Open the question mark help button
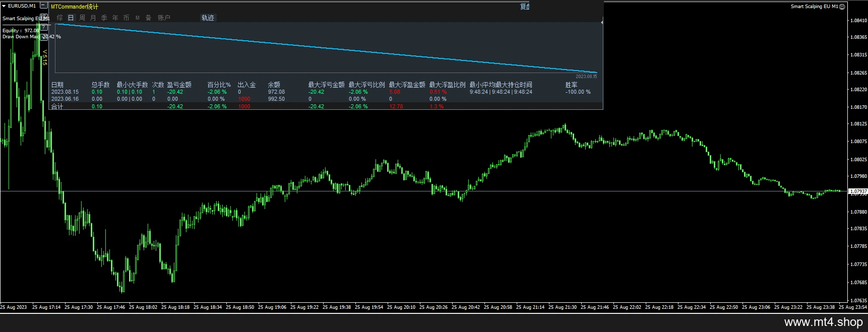The image size is (868, 332). [x=44, y=27]
